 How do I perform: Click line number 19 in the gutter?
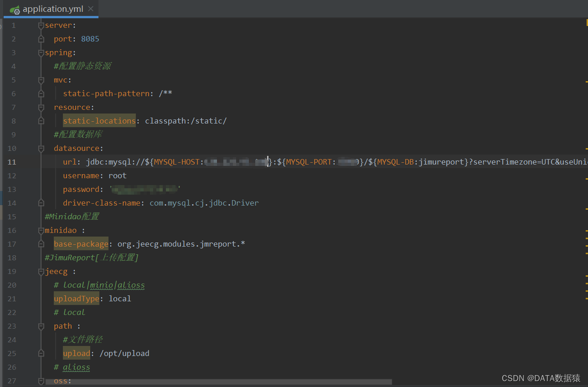11,272
